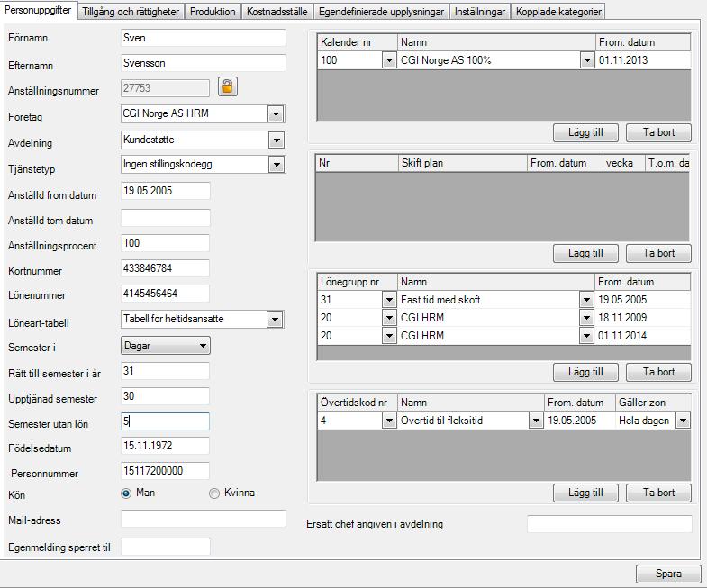Click Rätt till semester i år field
707x588 pixels.
[165, 371]
